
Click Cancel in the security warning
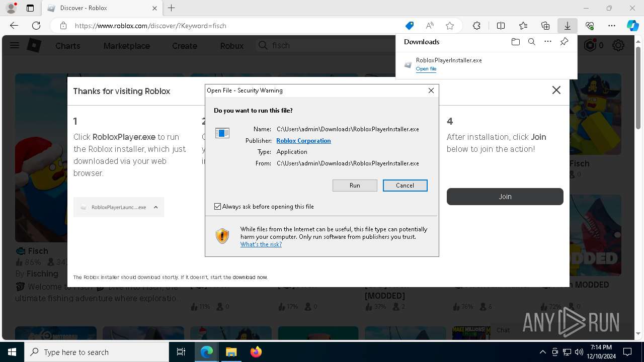click(405, 186)
